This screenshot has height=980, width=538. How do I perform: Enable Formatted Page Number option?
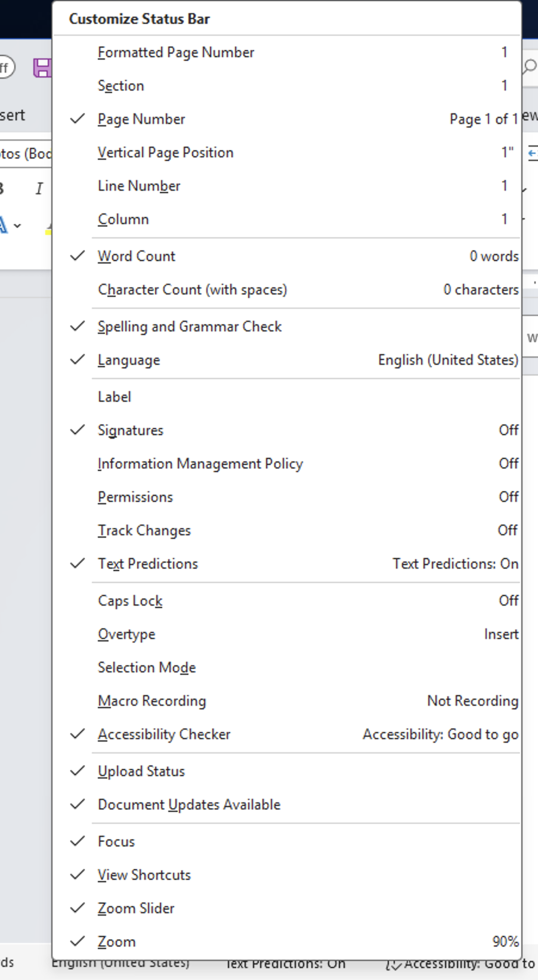pyautogui.click(x=175, y=52)
